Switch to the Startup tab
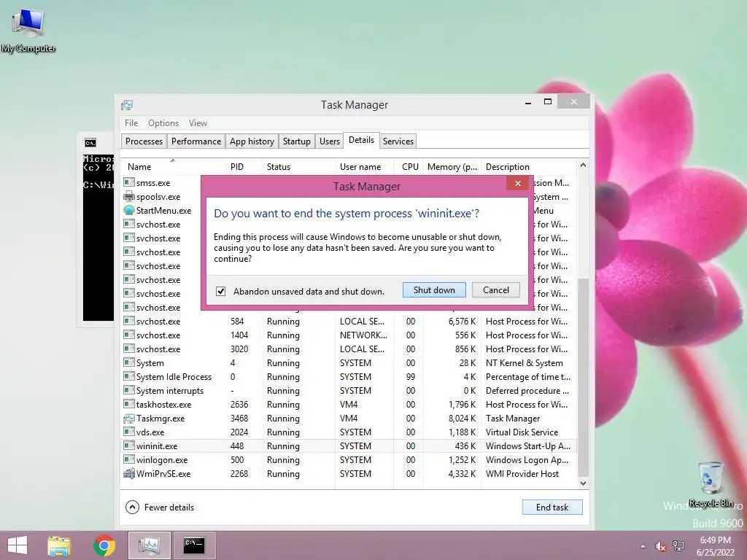Viewport: 747px width, 560px height. [296, 141]
